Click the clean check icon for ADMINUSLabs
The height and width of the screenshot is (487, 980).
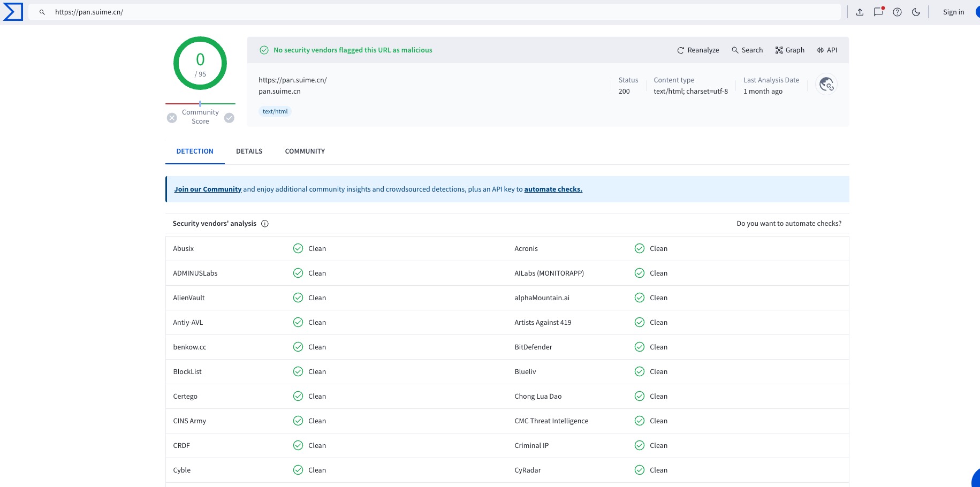[x=298, y=273]
